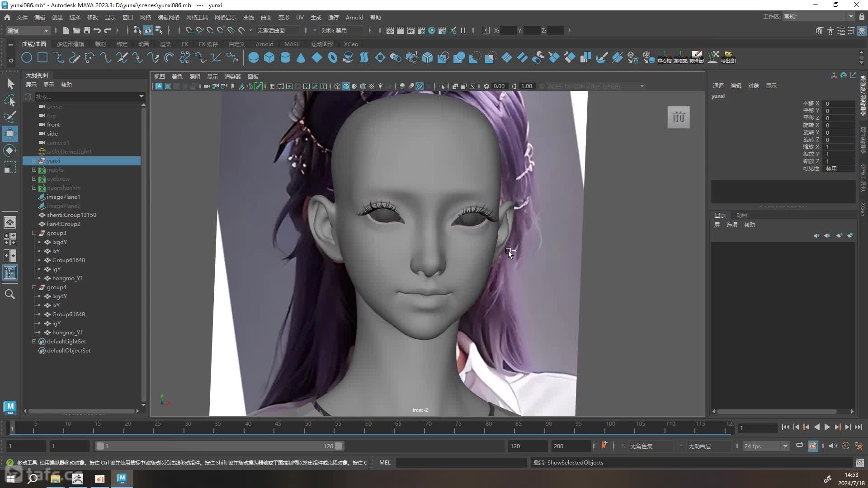Viewport: 868px width, 488px height.
Task: Switch to the 多边形建模 shelf tab
Action: (x=71, y=44)
